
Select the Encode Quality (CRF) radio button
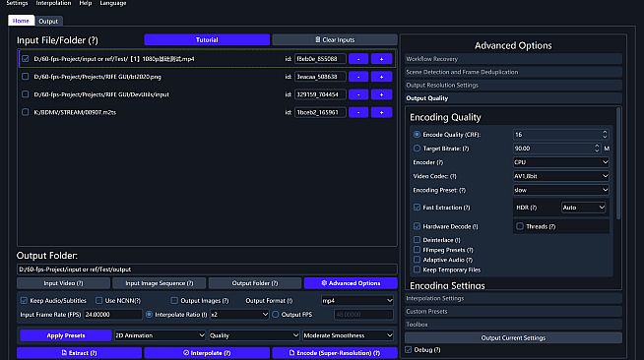click(417, 135)
